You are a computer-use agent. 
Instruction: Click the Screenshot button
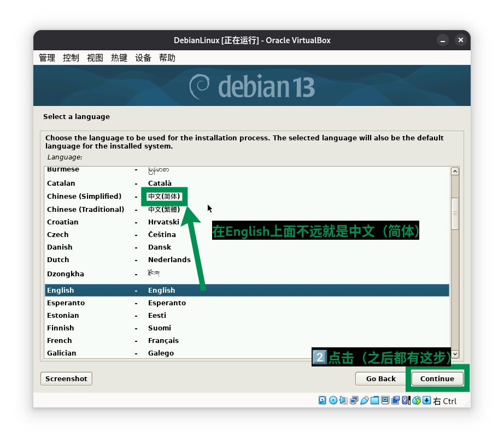point(66,378)
